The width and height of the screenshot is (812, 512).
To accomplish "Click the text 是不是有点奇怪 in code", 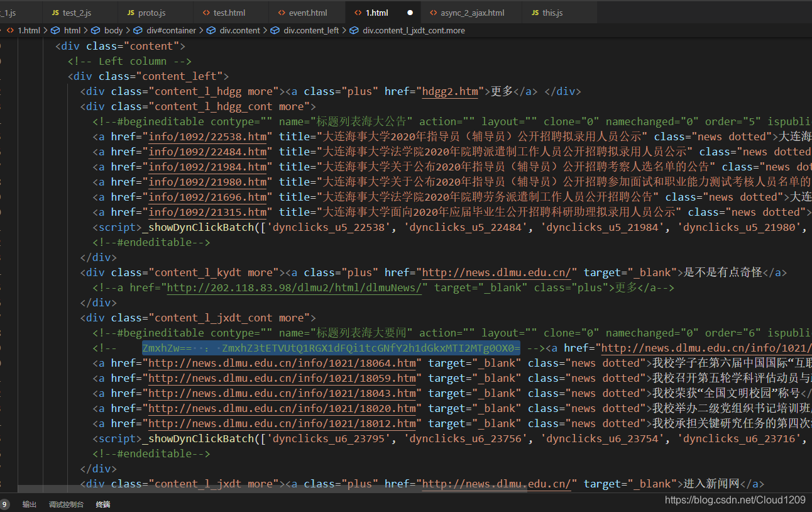I will (x=723, y=273).
